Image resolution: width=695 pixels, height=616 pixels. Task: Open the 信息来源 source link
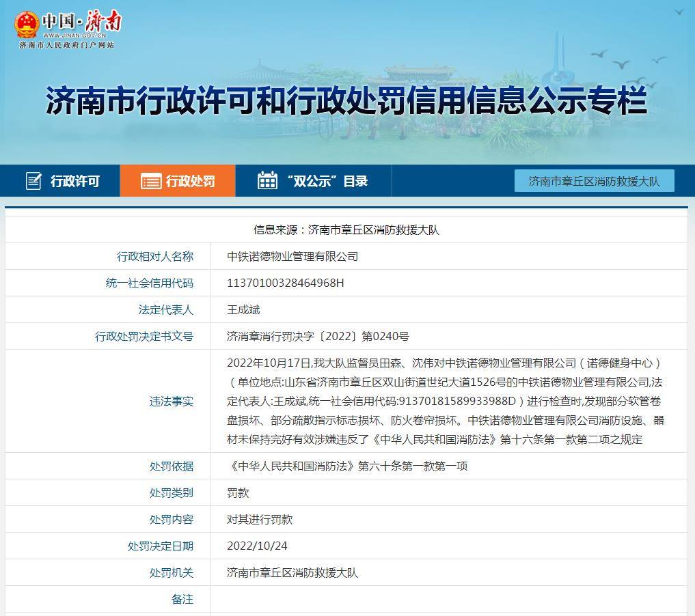(x=347, y=229)
